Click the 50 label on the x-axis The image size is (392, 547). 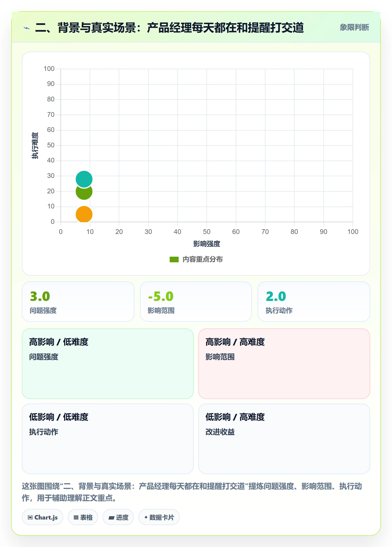pos(207,232)
